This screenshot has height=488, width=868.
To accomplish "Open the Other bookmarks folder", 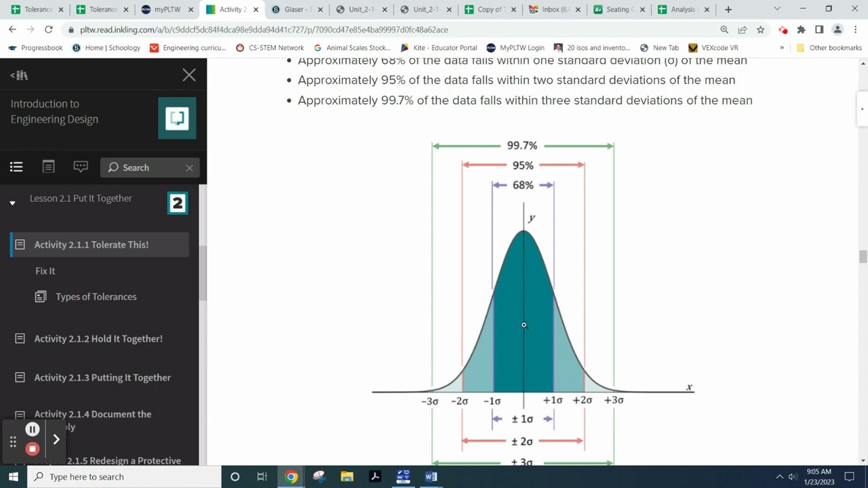I will tap(829, 48).
